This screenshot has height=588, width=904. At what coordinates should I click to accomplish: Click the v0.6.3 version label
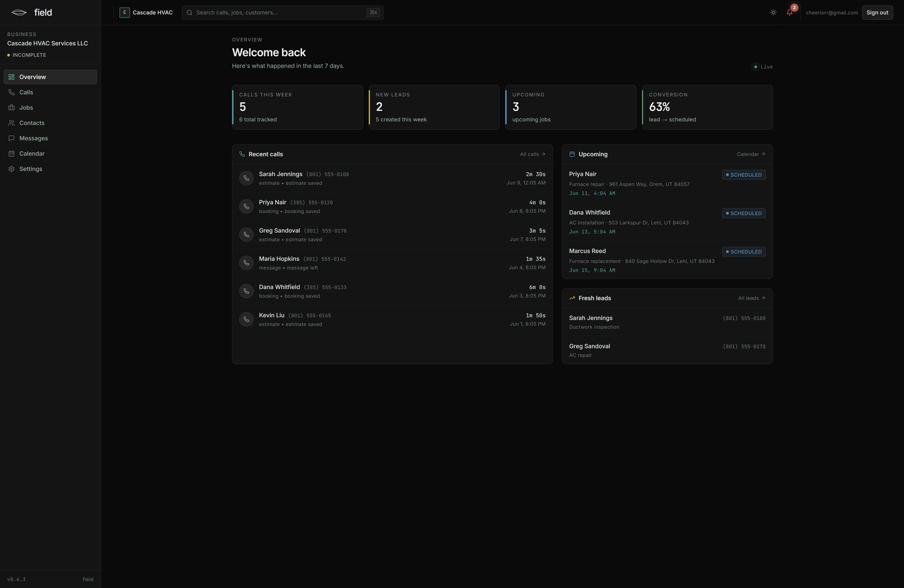tap(16, 579)
